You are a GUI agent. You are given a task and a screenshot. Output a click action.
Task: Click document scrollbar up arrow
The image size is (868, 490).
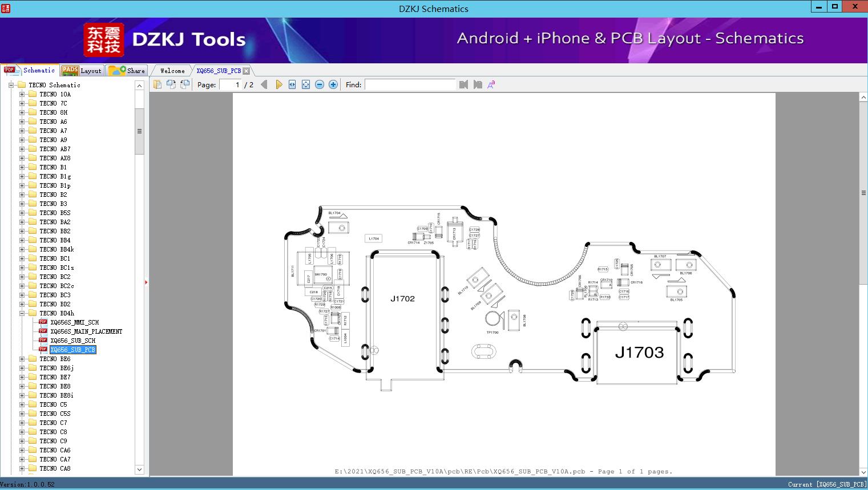click(x=863, y=98)
